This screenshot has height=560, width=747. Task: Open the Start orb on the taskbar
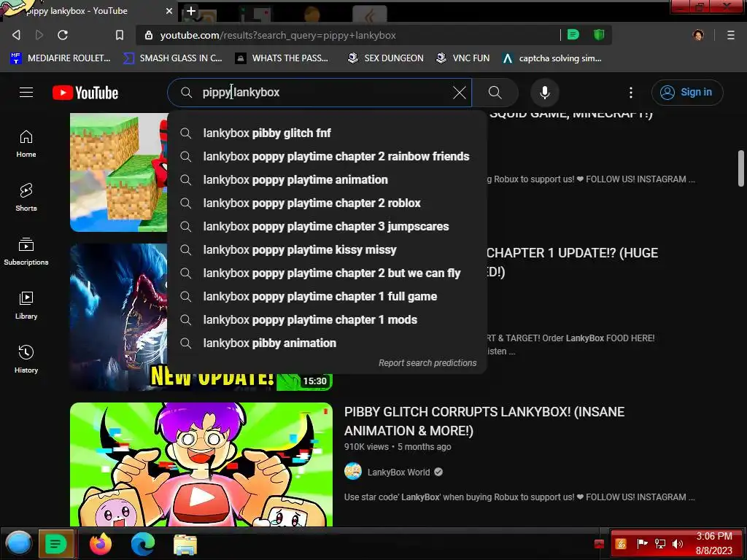click(x=18, y=543)
